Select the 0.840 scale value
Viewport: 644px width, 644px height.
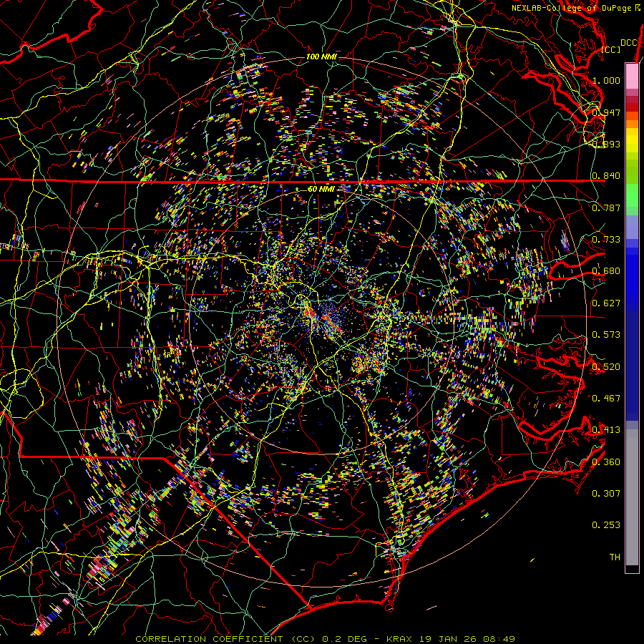point(606,176)
